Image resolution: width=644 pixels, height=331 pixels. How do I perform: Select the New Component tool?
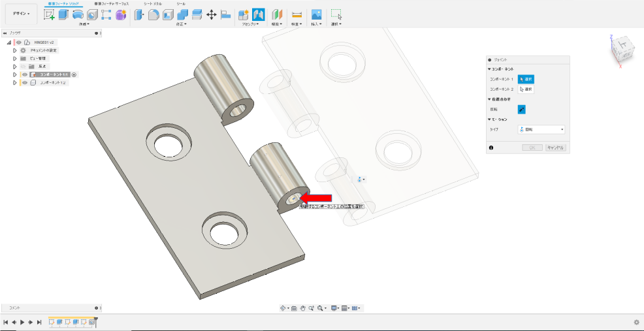tap(244, 15)
